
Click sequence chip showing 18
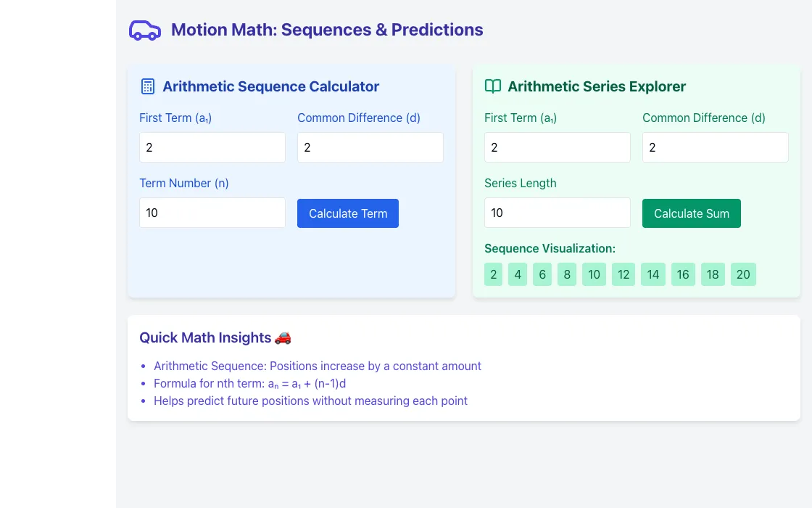[713, 275]
